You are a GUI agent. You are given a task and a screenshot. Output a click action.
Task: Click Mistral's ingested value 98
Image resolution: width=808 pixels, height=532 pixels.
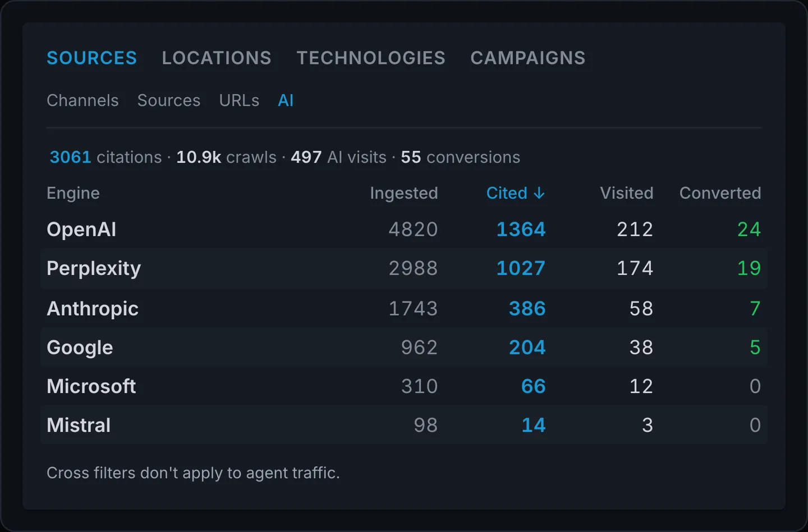(425, 425)
